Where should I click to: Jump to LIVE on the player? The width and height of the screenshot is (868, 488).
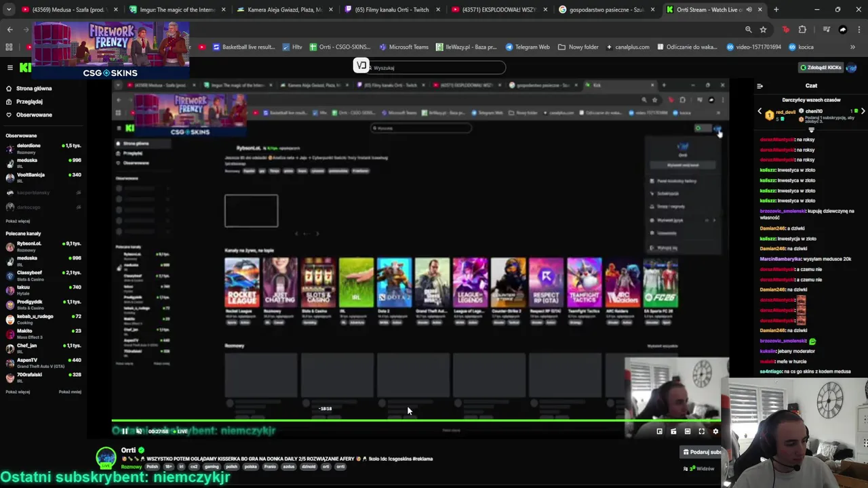180,431
